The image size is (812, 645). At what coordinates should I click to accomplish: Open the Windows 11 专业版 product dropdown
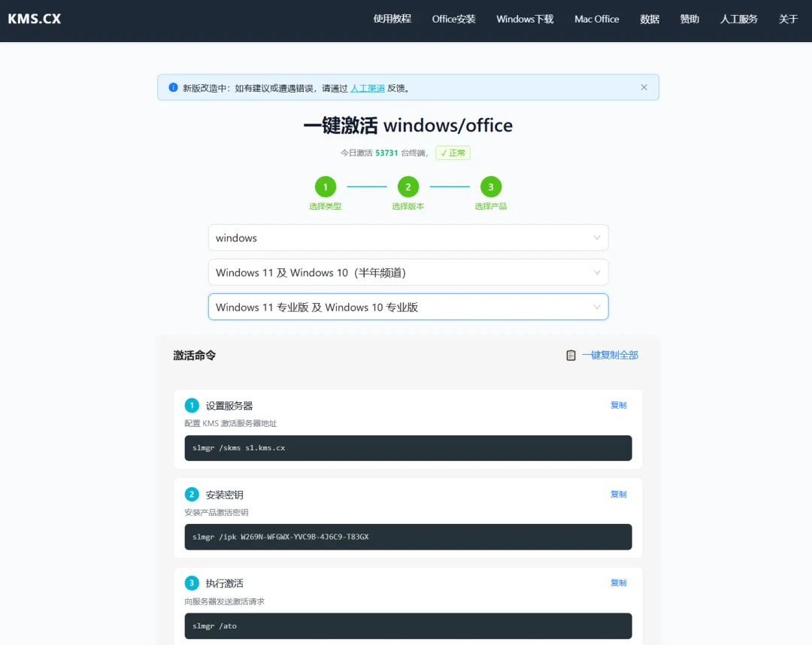[408, 307]
